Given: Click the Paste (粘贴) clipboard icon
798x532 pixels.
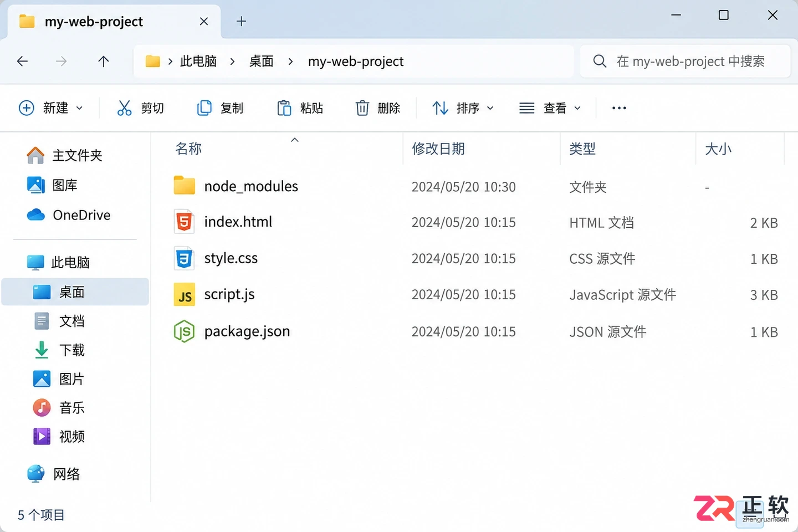Looking at the screenshot, I should [x=284, y=108].
